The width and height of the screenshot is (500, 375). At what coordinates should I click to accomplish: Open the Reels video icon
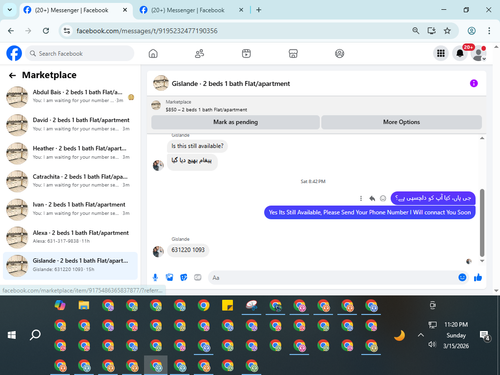(246, 53)
